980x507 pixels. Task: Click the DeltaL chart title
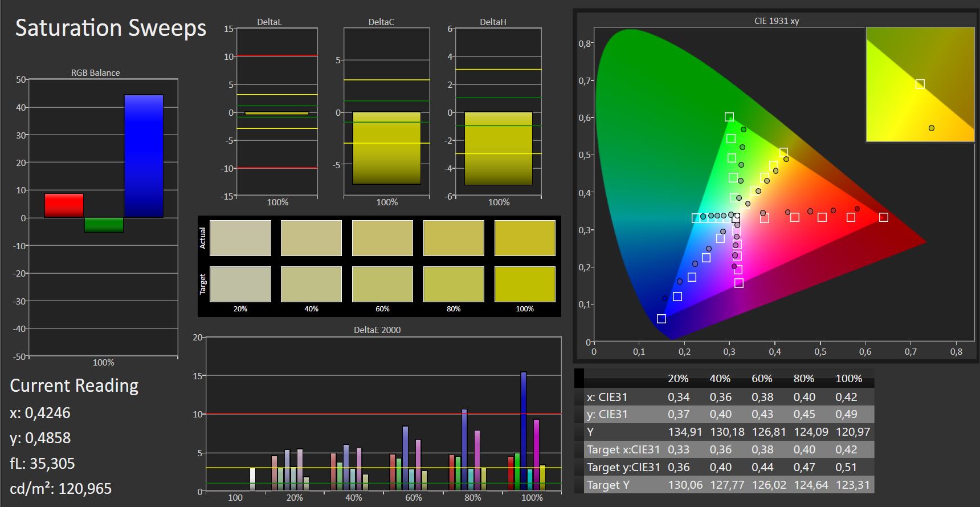pos(269,22)
